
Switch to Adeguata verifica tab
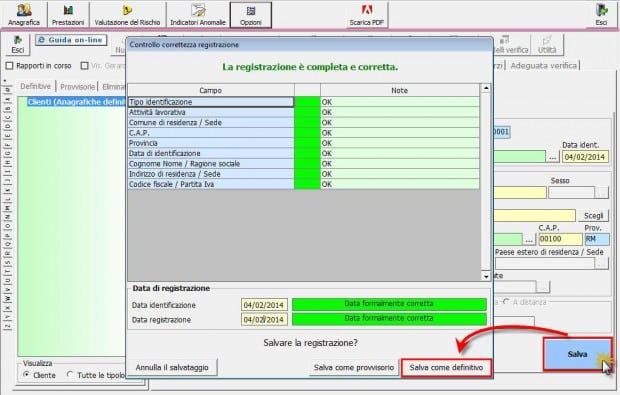[x=544, y=65]
